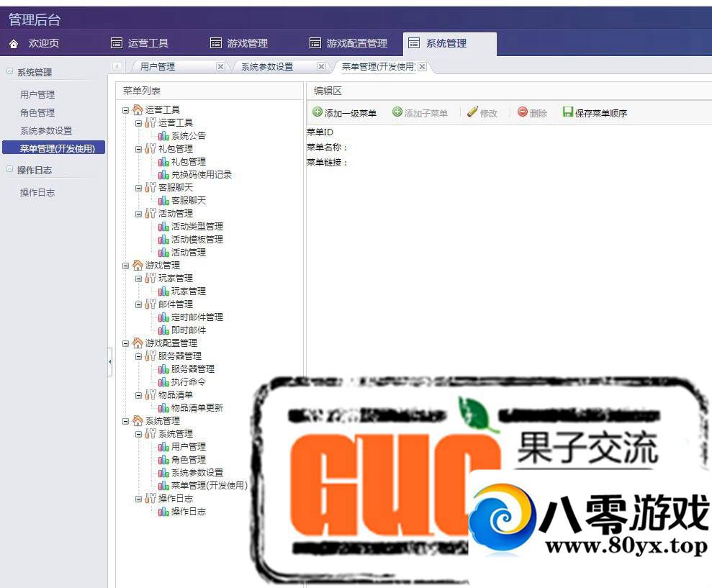The image size is (712, 588).
Task: Collapse the top-level 运营工具 tree node
Action: coord(126,110)
